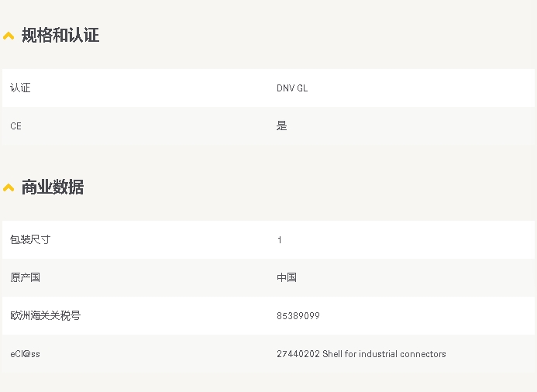This screenshot has height=392, width=537.
Task: Select the 包装尺寸 label
Action: [30, 240]
